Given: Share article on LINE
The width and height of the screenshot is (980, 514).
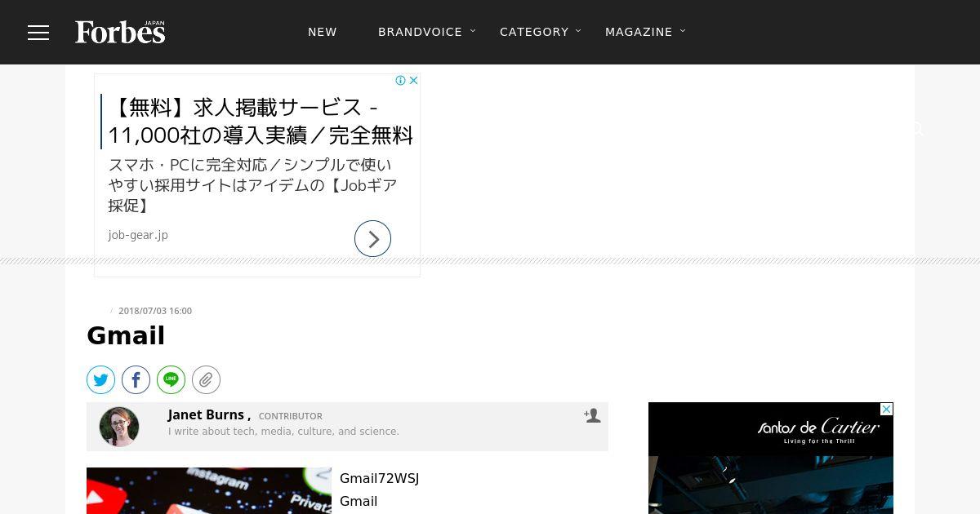Looking at the screenshot, I should tap(171, 379).
